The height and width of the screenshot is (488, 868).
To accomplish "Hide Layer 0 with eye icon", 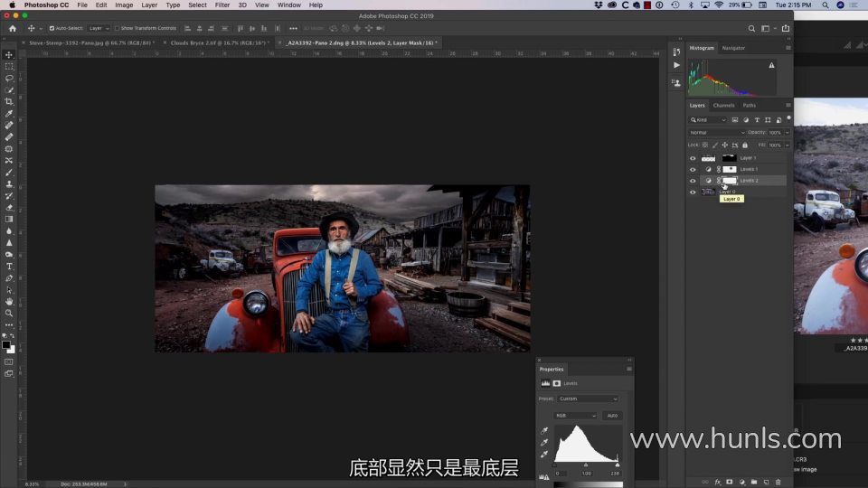I will pyautogui.click(x=693, y=192).
